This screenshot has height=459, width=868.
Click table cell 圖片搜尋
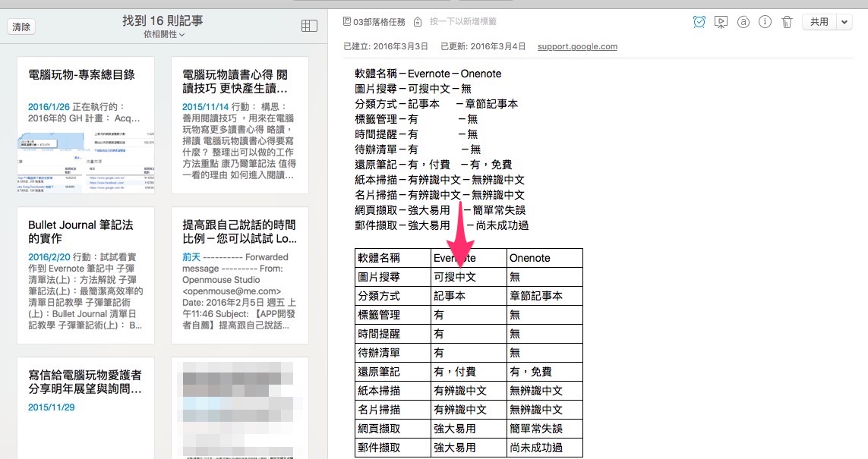pyautogui.click(x=393, y=277)
